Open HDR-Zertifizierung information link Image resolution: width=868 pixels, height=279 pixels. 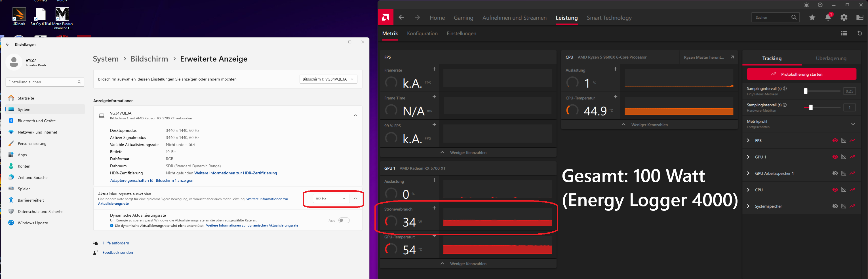[235, 173]
